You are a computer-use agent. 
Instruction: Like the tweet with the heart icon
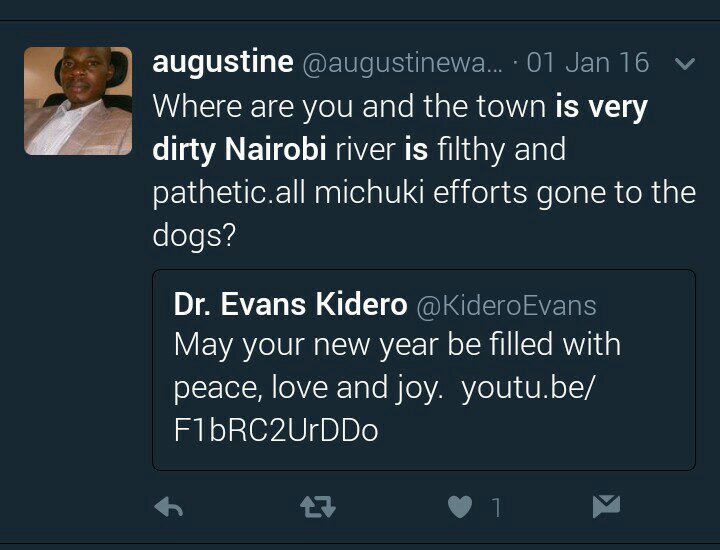pyautogui.click(x=459, y=508)
